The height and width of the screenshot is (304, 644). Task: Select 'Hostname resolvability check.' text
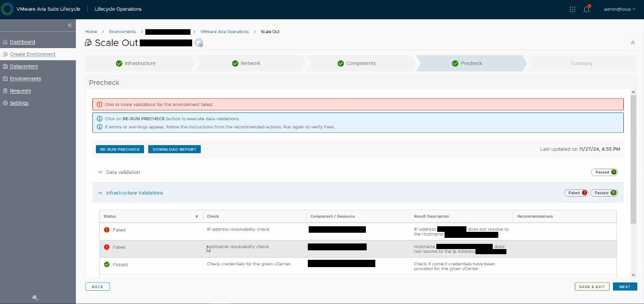238,246
